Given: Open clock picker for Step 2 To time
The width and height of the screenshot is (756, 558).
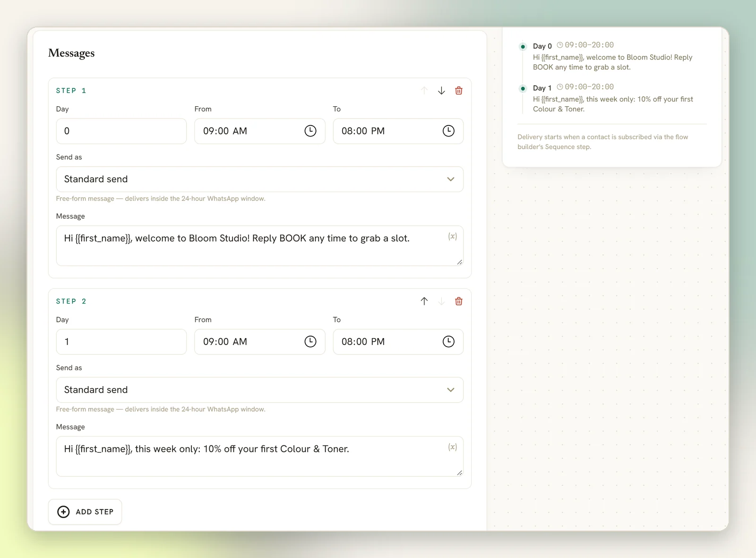Looking at the screenshot, I should point(448,341).
